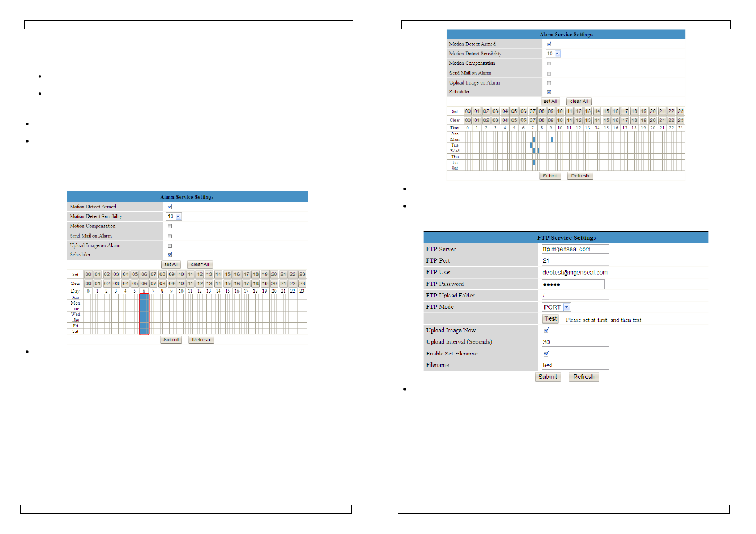Enable Upload Image on Alarm, left-page panel
This screenshot has height=534, width=756.
(170, 246)
